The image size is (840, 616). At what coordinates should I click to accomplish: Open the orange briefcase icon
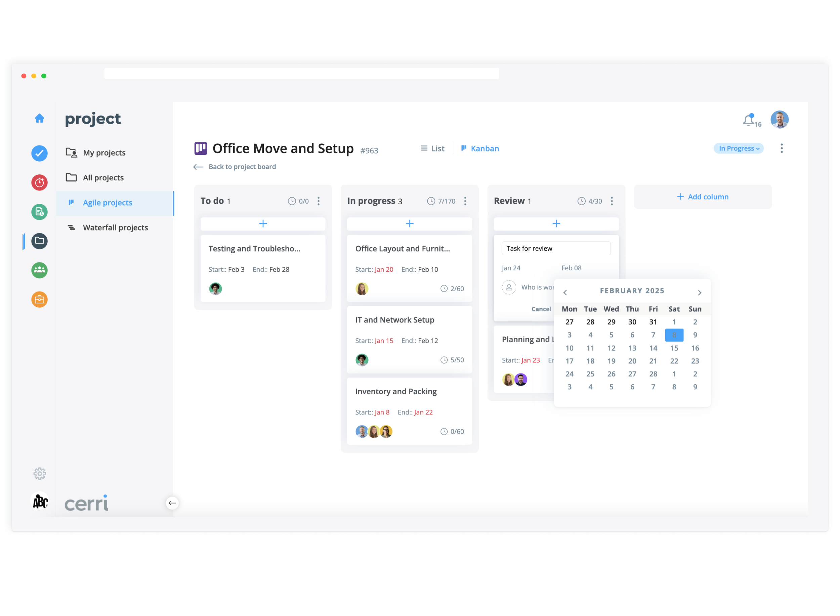[x=40, y=299]
